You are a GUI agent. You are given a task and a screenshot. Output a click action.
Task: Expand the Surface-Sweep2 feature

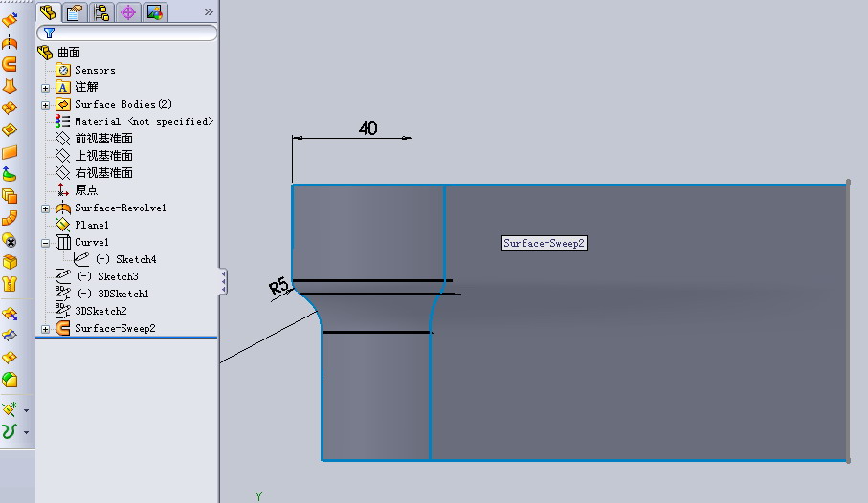[x=45, y=329]
